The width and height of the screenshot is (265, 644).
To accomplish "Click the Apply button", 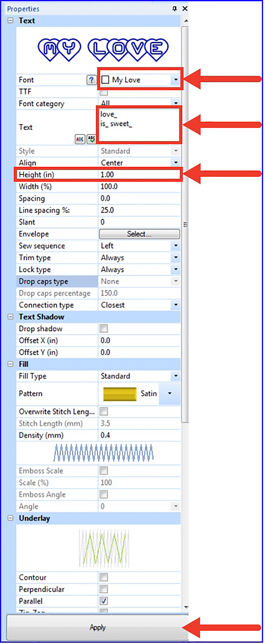I will (97, 627).
